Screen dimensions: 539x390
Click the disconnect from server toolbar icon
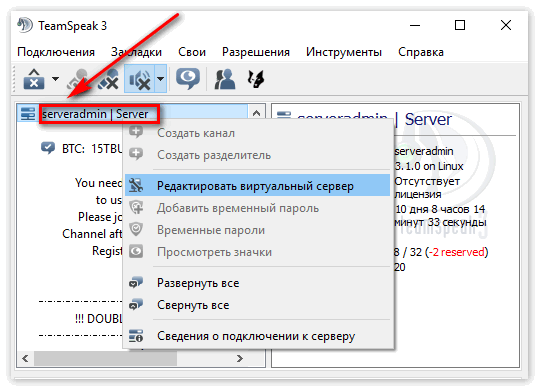[x=34, y=79]
